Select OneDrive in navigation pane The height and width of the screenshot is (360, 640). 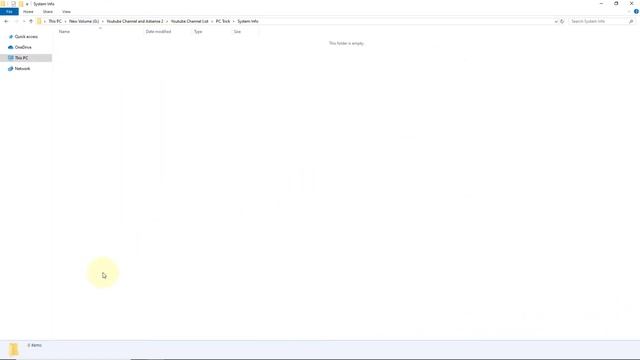tap(23, 47)
